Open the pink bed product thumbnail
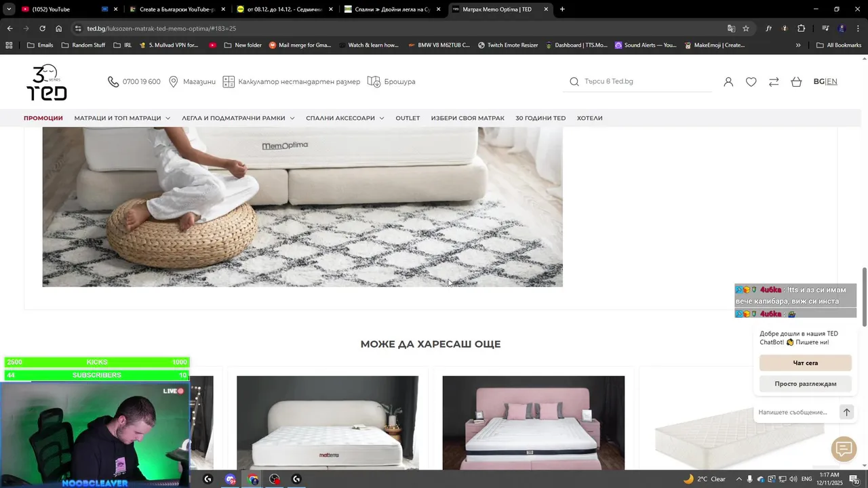 (534, 423)
